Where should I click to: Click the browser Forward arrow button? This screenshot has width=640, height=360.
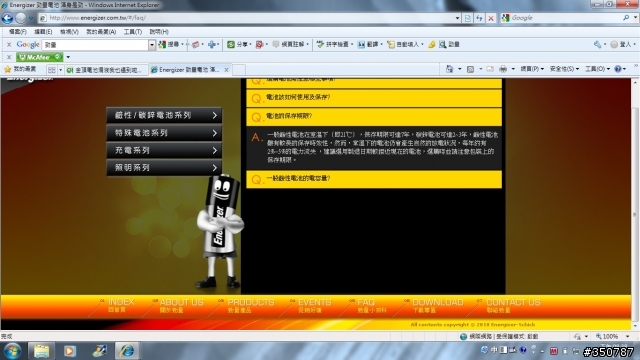[20, 18]
